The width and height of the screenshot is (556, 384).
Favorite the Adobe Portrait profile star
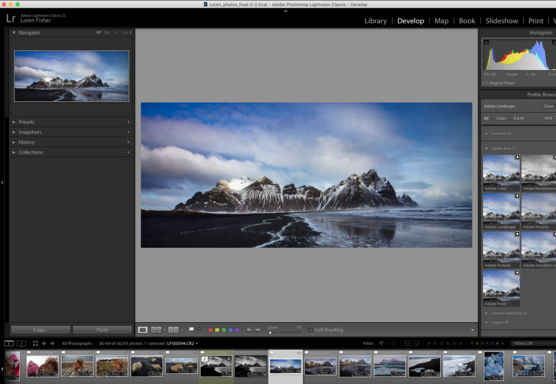point(517,234)
